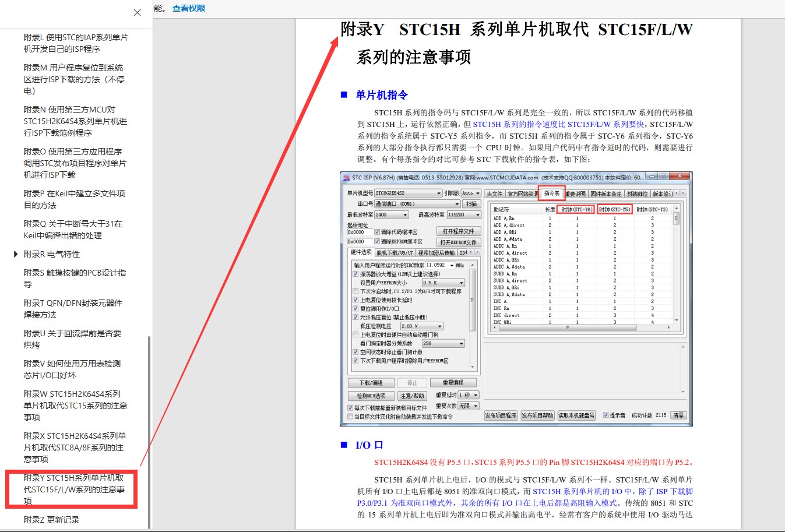The width and height of the screenshot is (785, 532).
Task: Open 引脚数 Auto dropdown in STC-ISP screenshot
Action: point(471,193)
